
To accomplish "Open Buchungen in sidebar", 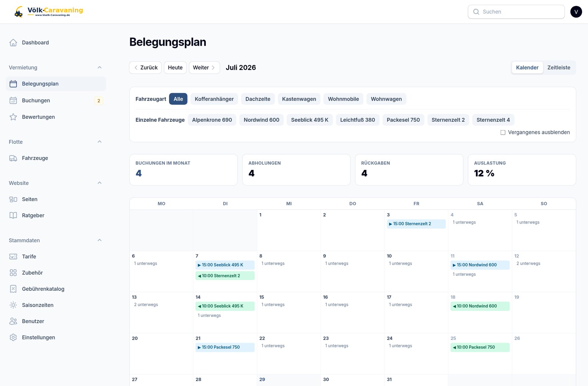I will point(56,101).
